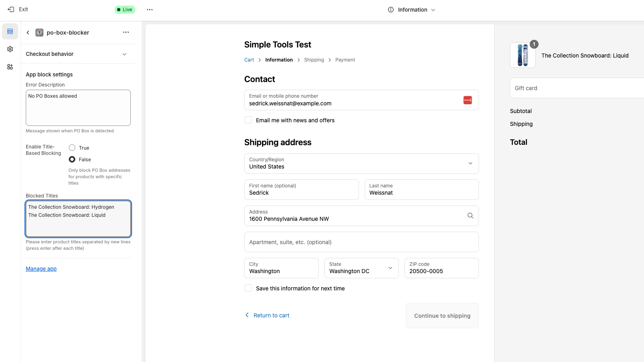
Task: Click the address search magnifier icon
Action: 470,216
